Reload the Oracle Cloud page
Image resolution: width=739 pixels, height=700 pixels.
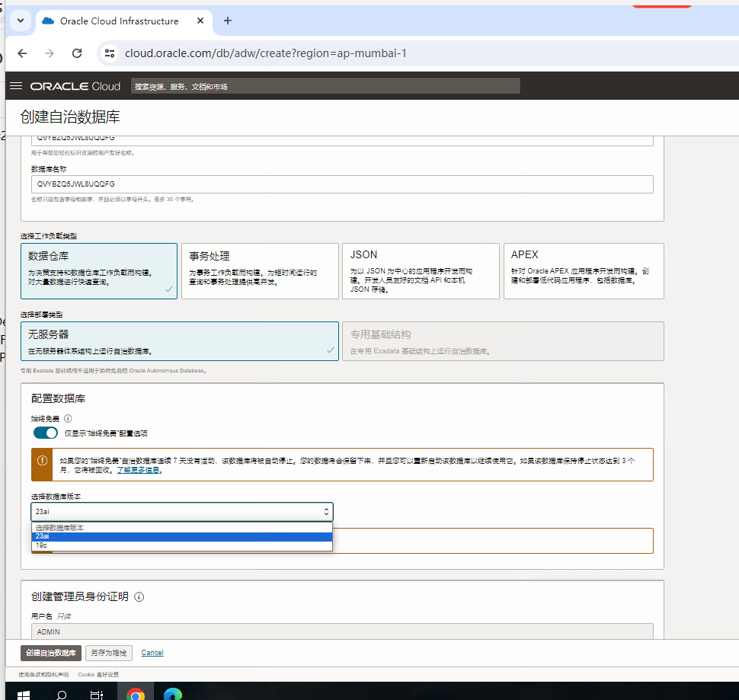pos(77,53)
